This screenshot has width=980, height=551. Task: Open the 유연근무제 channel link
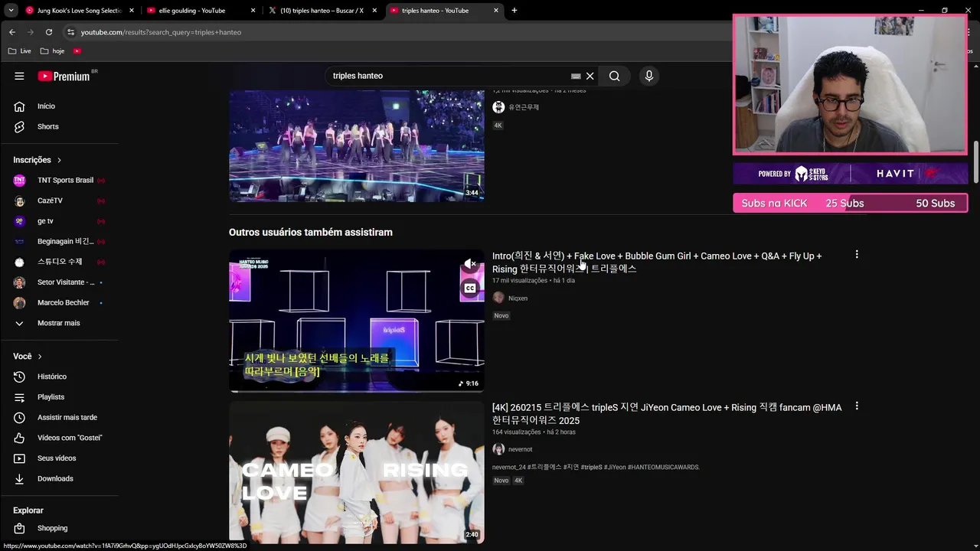524,107
